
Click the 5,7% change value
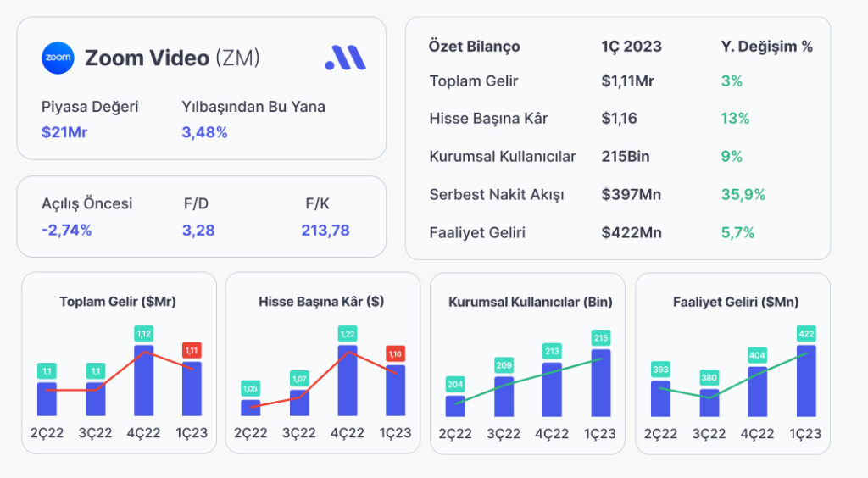tap(737, 232)
